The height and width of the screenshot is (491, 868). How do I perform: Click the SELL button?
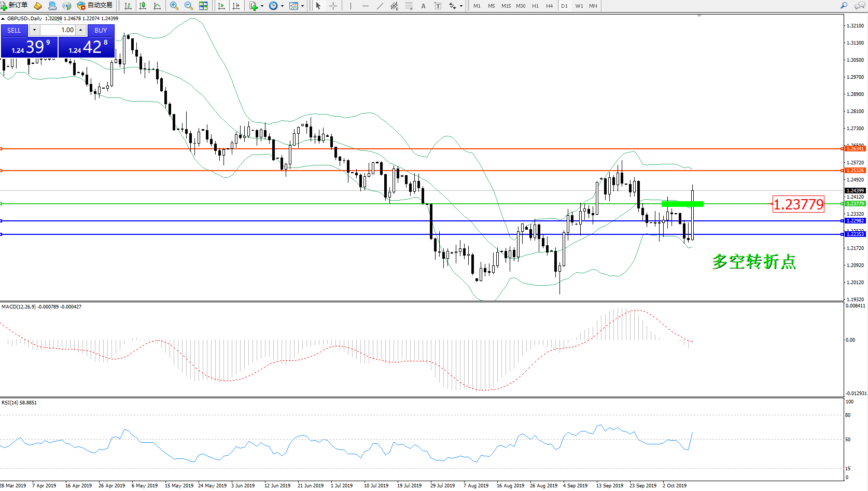tap(14, 31)
